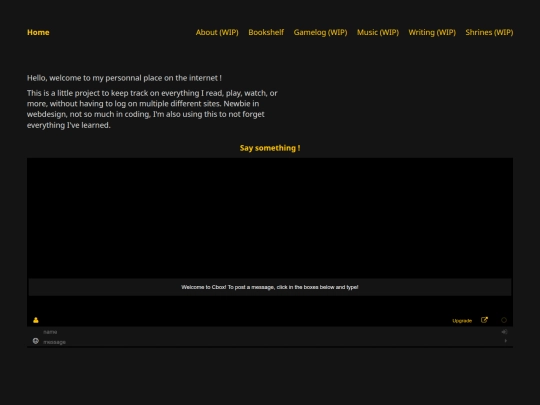Viewport: 540px width, 405px height.
Task: Click the send arrow beside message field
Action: pyautogui.click(x=506, y=341)
